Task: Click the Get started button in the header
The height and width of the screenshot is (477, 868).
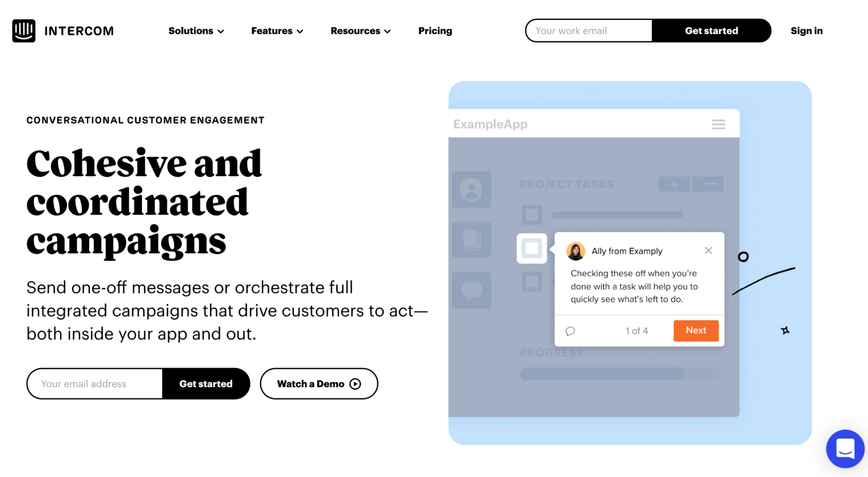Action: coord(711,30)
